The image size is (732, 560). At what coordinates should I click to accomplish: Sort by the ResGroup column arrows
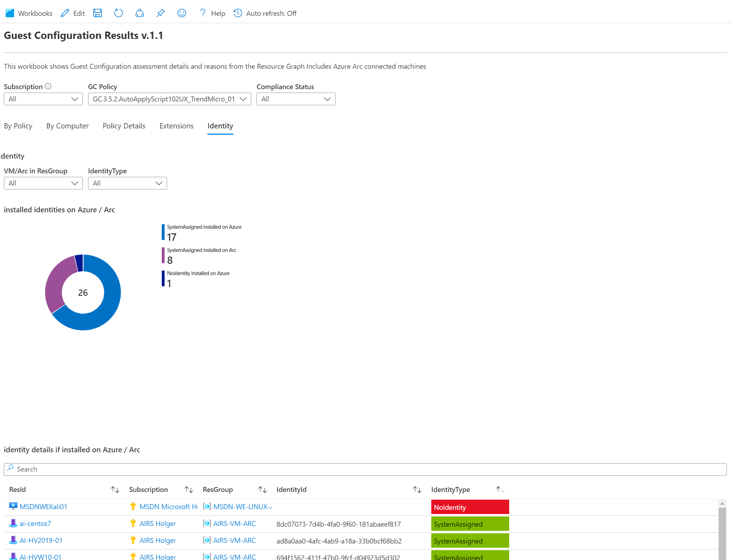[262, 489]
